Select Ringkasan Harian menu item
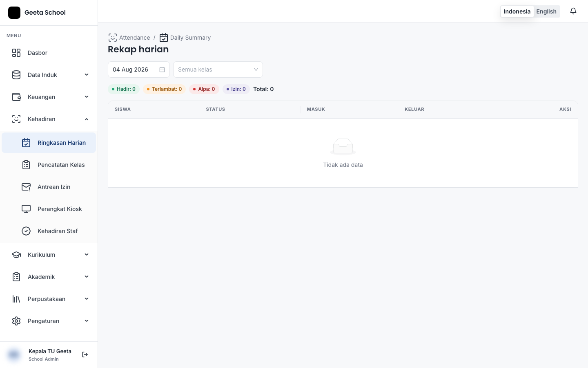 coord(49,143)
